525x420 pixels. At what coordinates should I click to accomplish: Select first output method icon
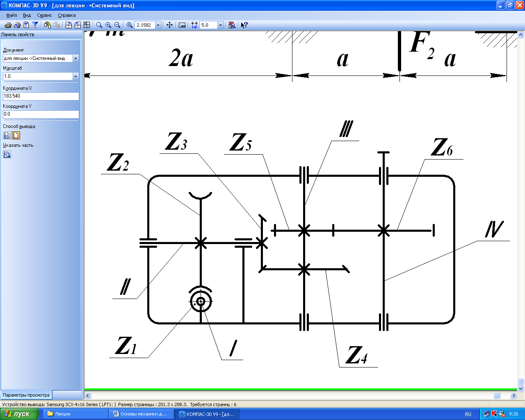[x=7, y=135]
